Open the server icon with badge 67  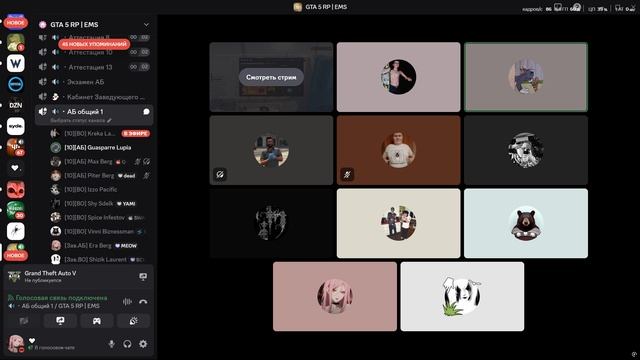pyautogui.click(x=16, y=147)
